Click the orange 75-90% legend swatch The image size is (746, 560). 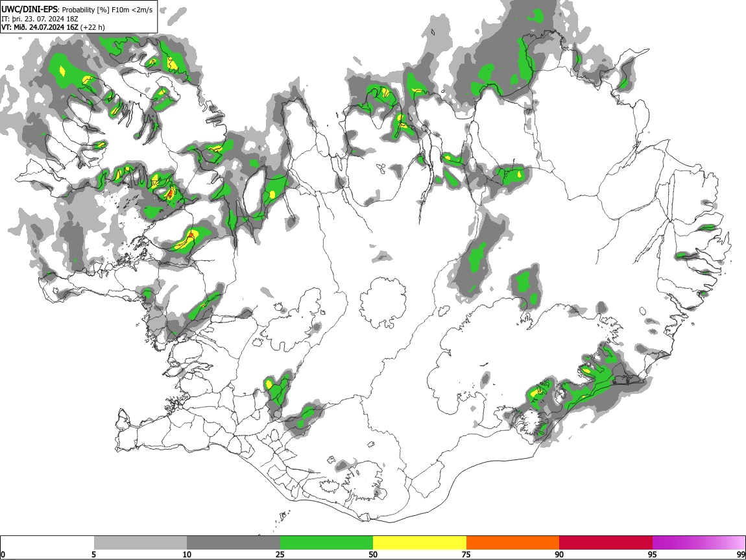coord(513,542)
